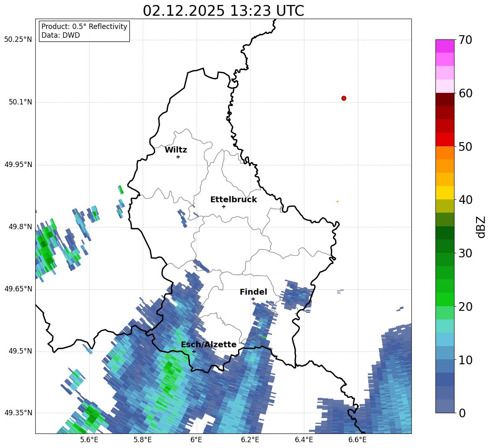Click the Findel station cross marker

253,299
